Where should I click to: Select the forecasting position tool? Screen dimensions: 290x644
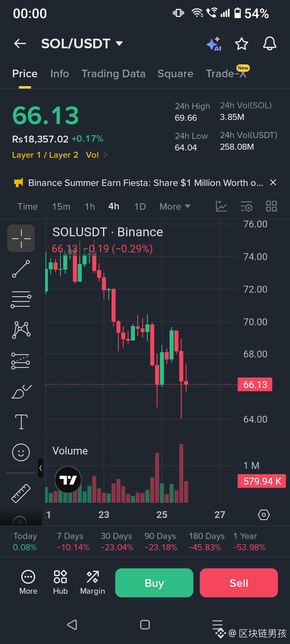pyautogui.click(x=21, y=361)
